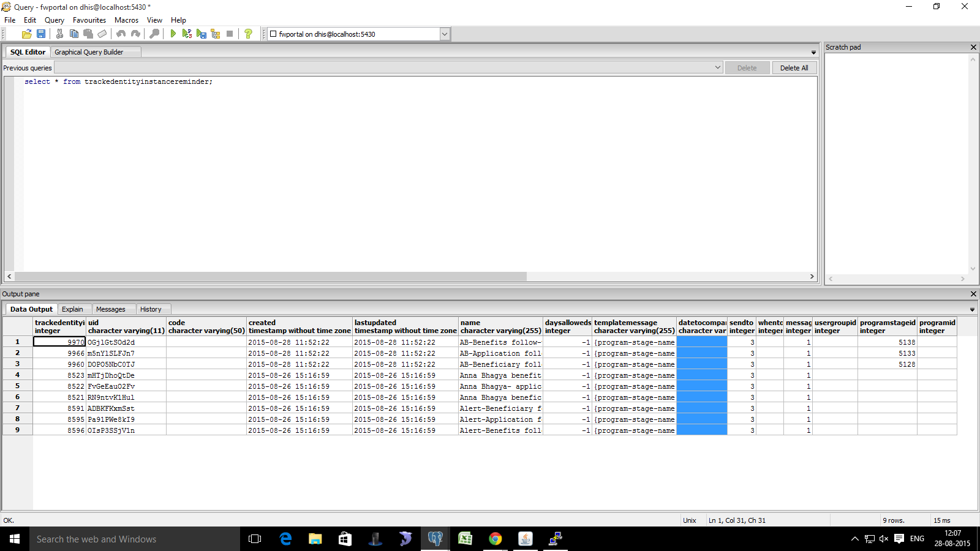Execute the query and save results to file
The image size is (980, 551).
202,34
